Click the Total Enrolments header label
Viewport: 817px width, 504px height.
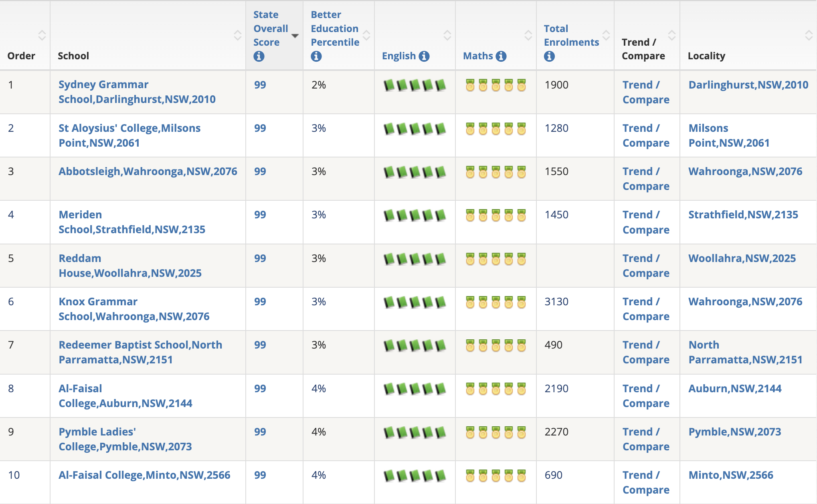571,35
